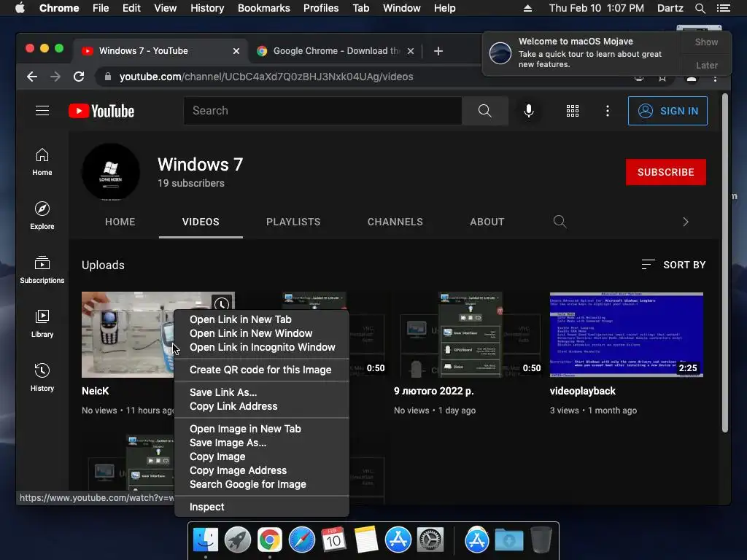Open the channel Home tab
The image size is (747, 560).
(120, 222)
